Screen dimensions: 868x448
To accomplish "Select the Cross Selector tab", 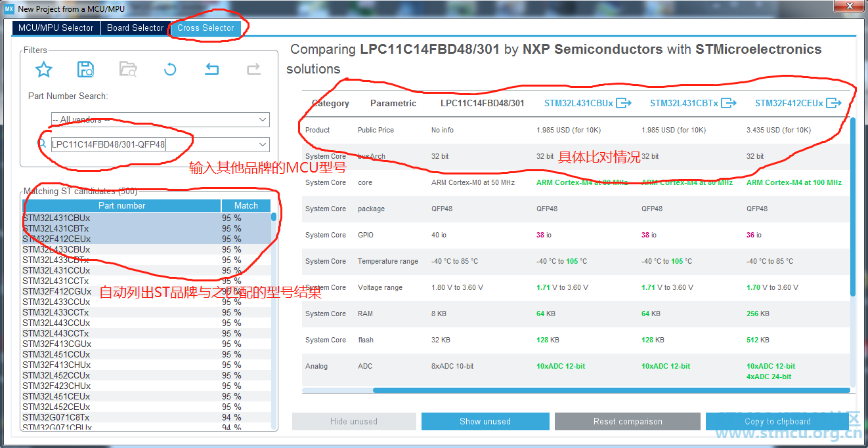I will point(206,28).
